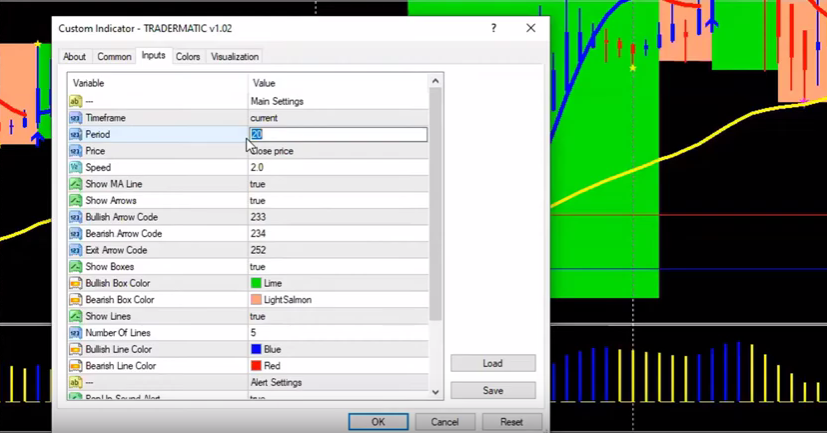Click the icon beside the Price variable

[x=75, y=151]
